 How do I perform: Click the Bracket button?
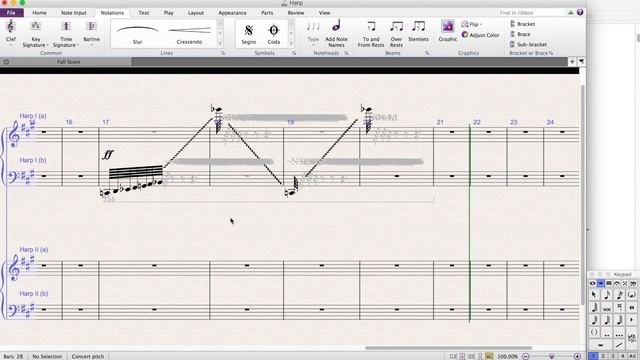tap(522, 24)
